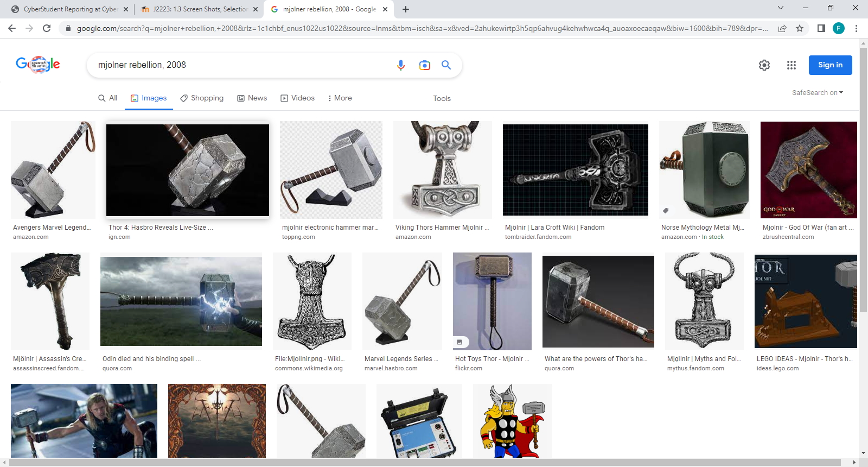Switch to the Shopping tab
868x467 pixels.
(202, 98)
